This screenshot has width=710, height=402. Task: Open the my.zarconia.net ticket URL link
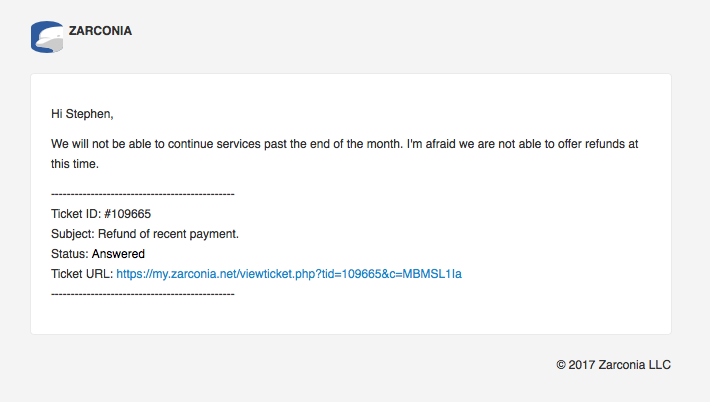[x=289, y=274]
